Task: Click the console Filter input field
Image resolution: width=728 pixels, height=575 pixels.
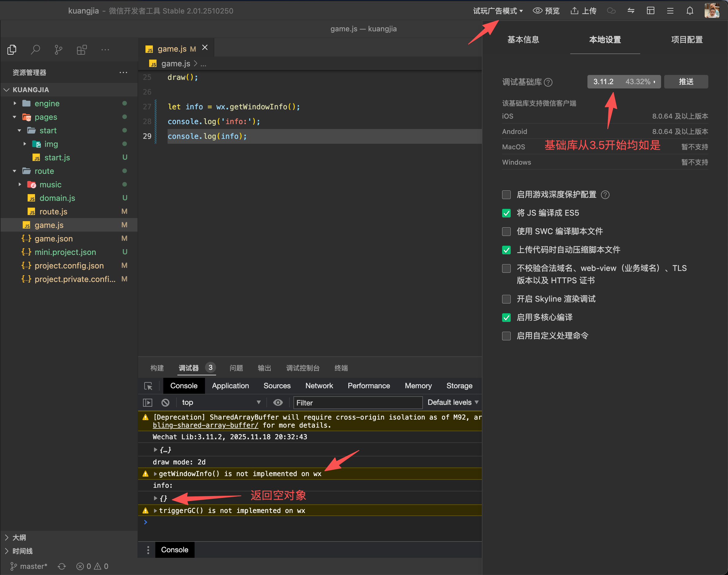Action: [x=357, y=403]
